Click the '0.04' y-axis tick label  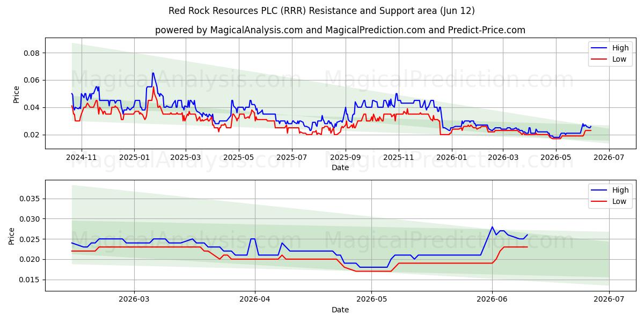[33, 108]
